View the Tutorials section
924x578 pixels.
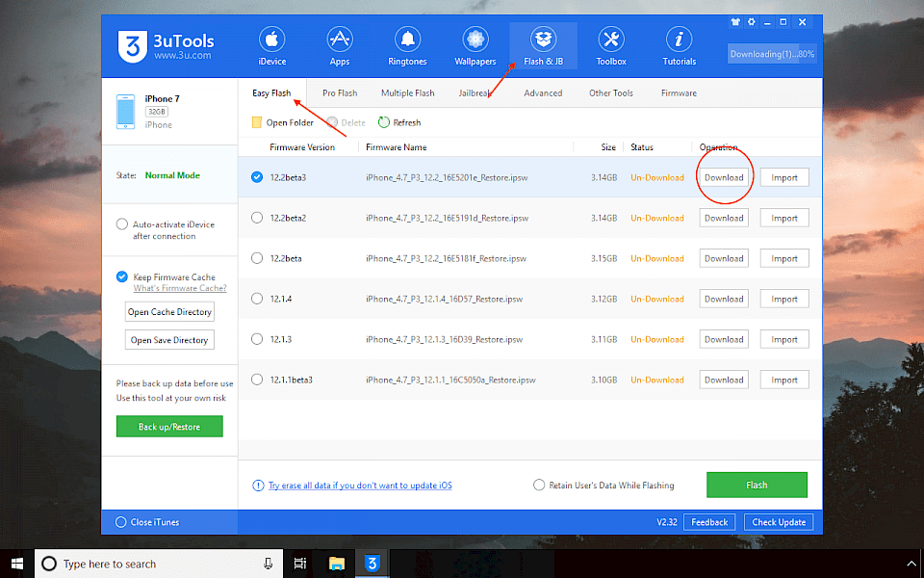[679, 46]
